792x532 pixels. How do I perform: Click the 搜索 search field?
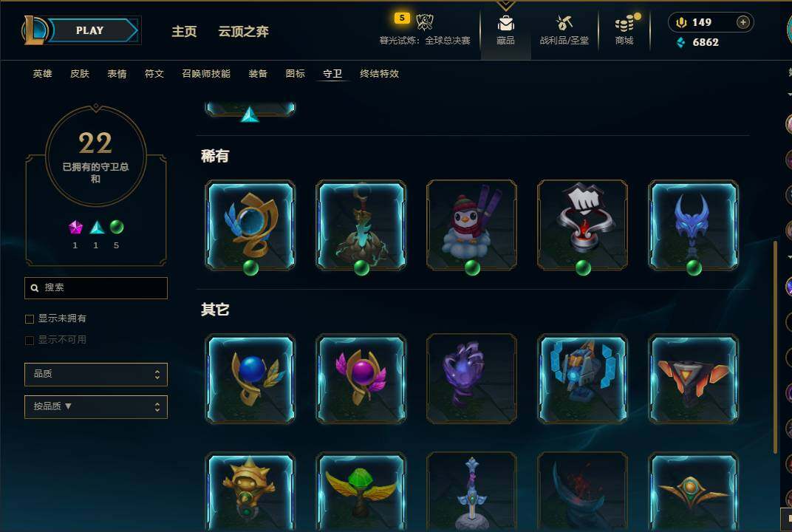tap(96, 288)
